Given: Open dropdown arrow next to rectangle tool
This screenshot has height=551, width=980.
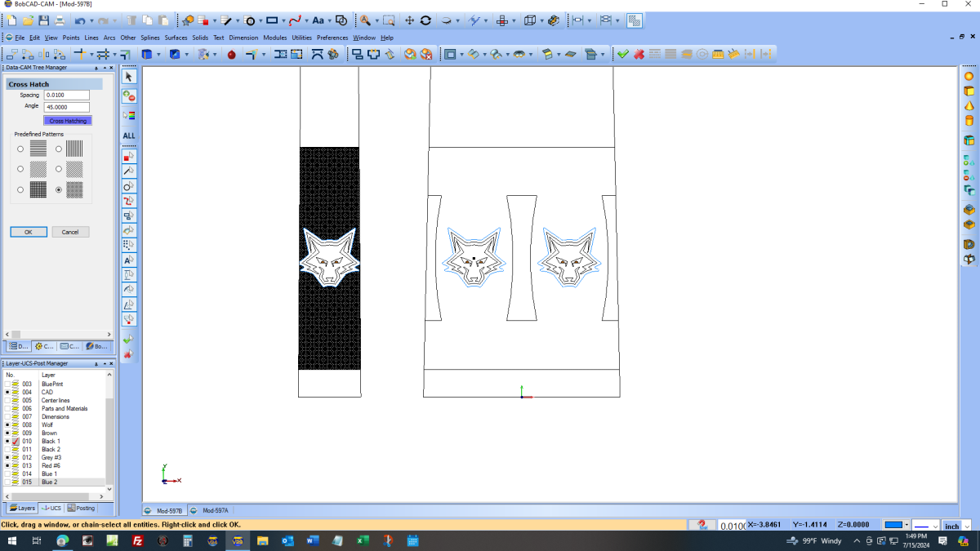Looking at the screenshot, I should pos(283,20).
